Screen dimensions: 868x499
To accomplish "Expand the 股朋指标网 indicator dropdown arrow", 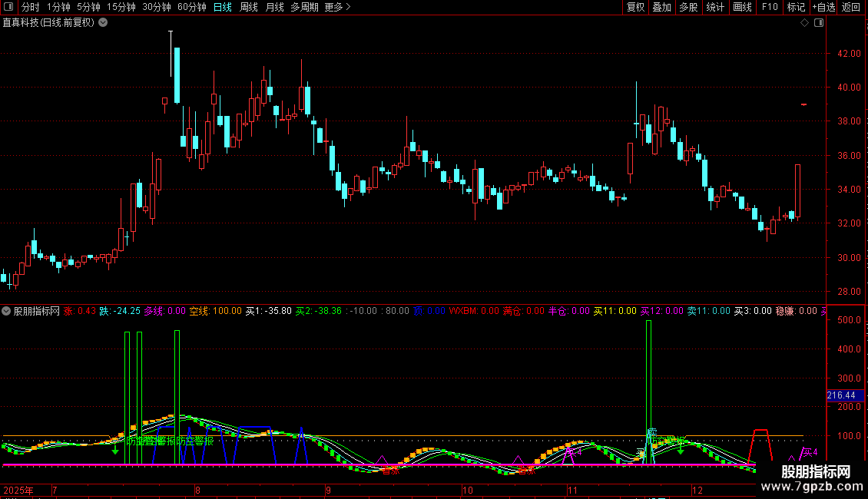I will [x=7, y=311].
